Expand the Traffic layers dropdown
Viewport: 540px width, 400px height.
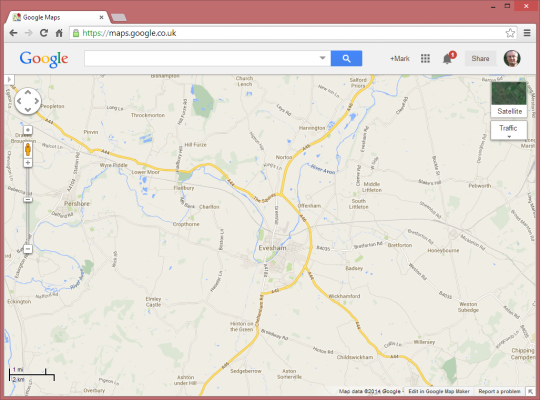point(509,130)
